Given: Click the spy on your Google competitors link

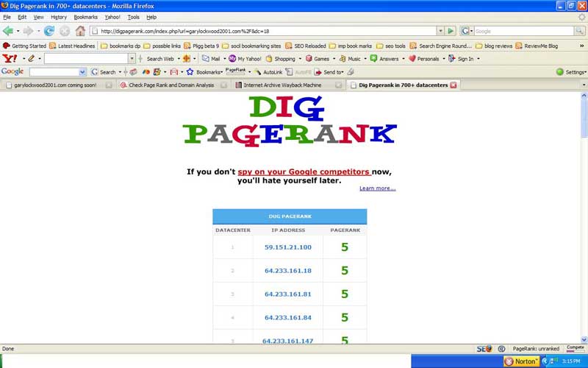Looking at the screenshot, I should (304, 172).
